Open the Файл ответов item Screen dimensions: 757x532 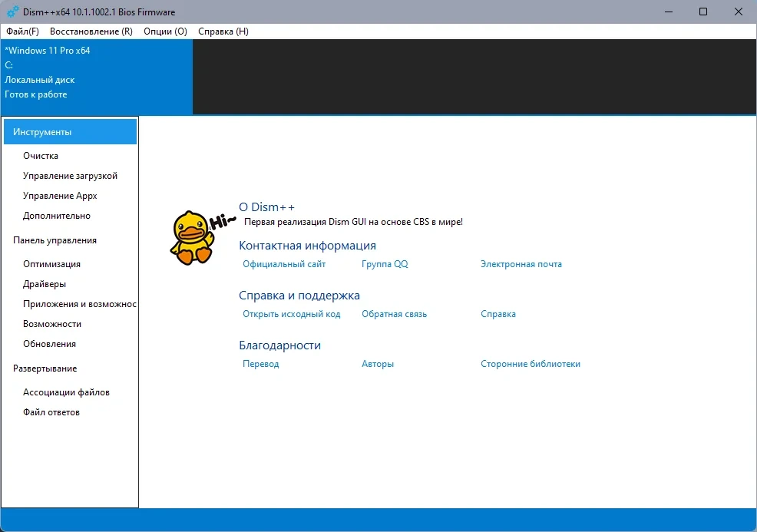(x=51, y=412)
